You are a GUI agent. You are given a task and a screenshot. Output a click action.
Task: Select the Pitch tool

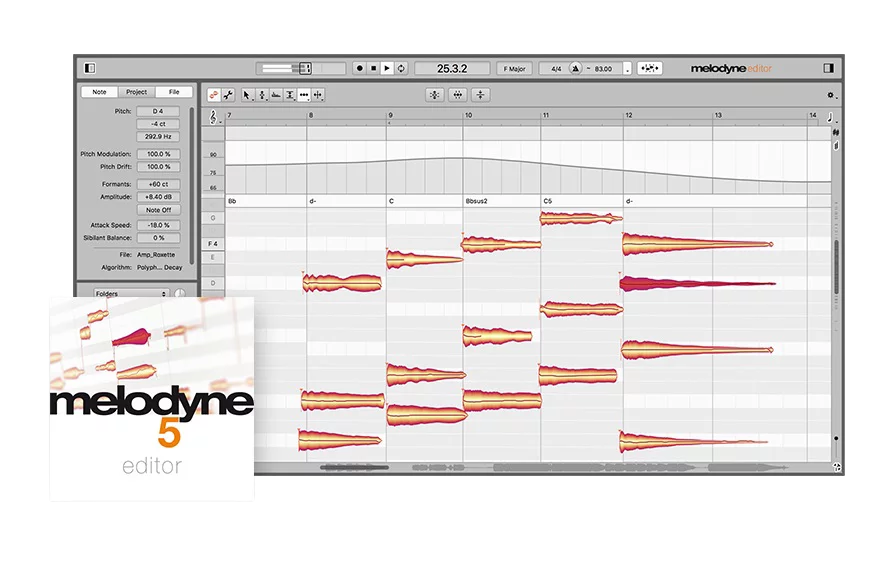click(x=262, y=95)
